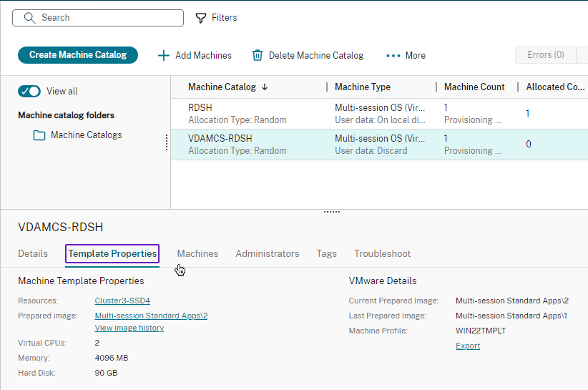The height and width of the screenshot is (390, 588).
Task: Open the More three-dots menu
Action: pos(393,56)
